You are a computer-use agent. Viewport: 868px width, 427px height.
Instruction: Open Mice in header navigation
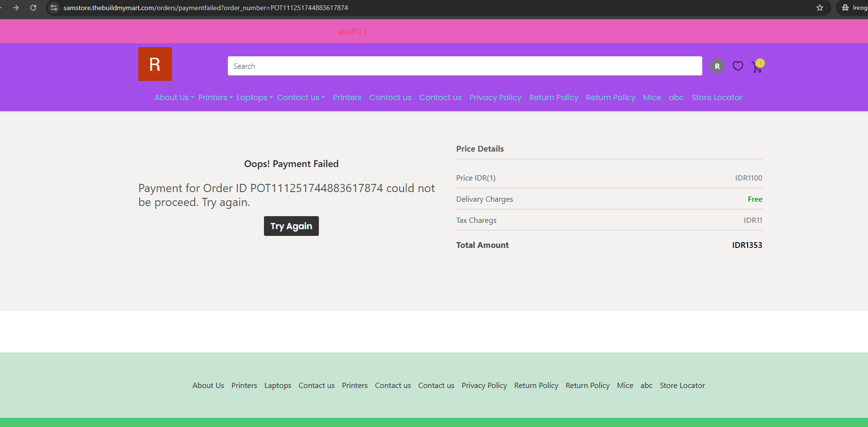(652, 97)
